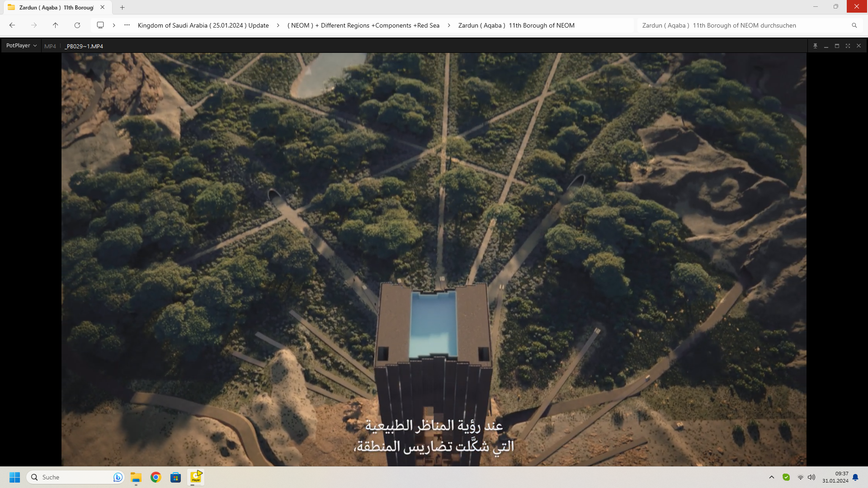Viewport: 868px width, 488px height.
Task: Click the MP4 format label
Action: (50, 46)
